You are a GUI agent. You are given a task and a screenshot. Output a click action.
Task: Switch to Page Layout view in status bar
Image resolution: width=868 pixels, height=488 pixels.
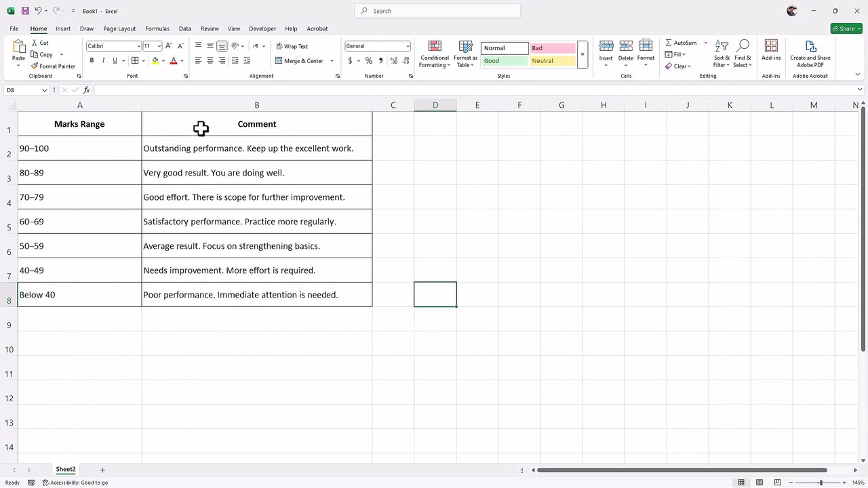760,483
